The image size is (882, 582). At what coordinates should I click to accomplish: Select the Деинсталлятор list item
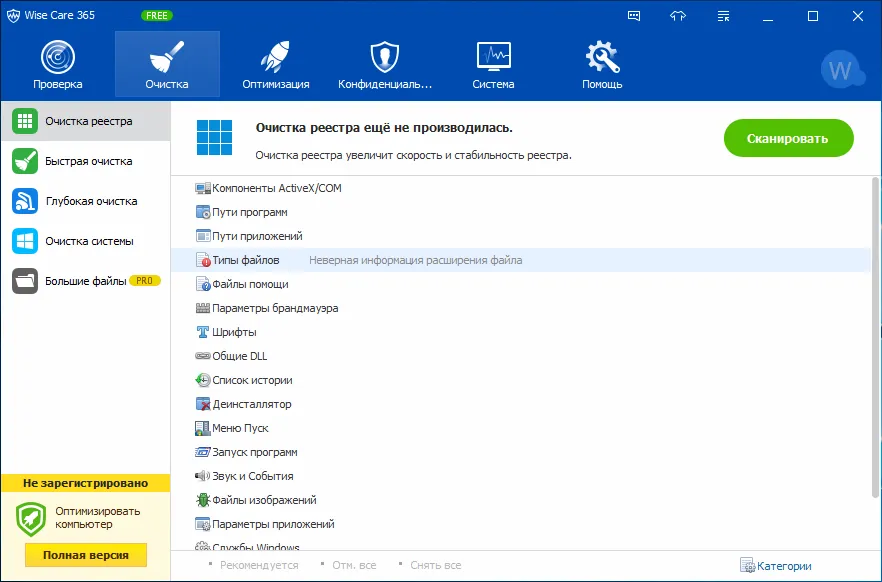(x=243, y=404)
